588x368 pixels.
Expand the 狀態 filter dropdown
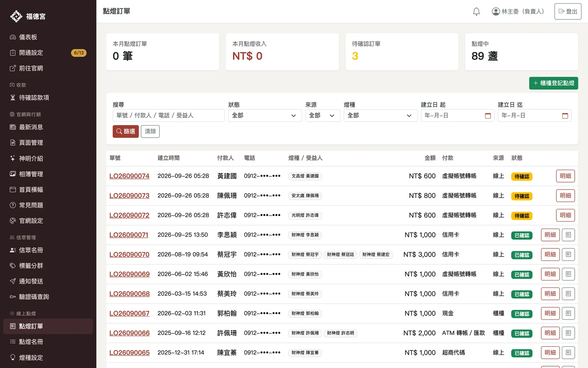265,116
